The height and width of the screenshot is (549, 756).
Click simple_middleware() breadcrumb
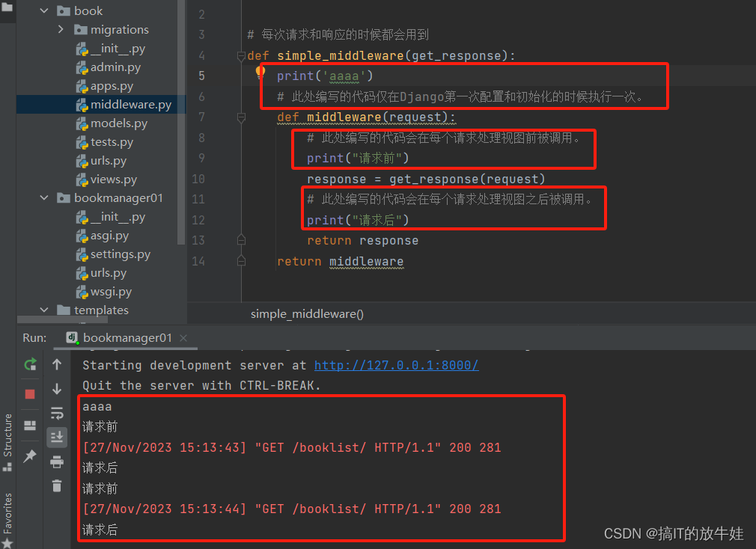tap(307, 314)
